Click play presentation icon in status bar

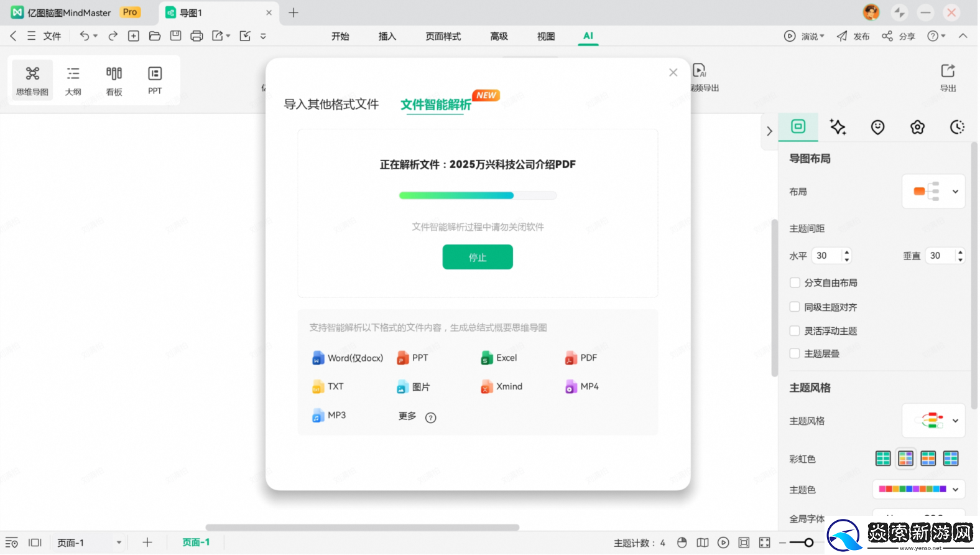(x=723, y=543)
